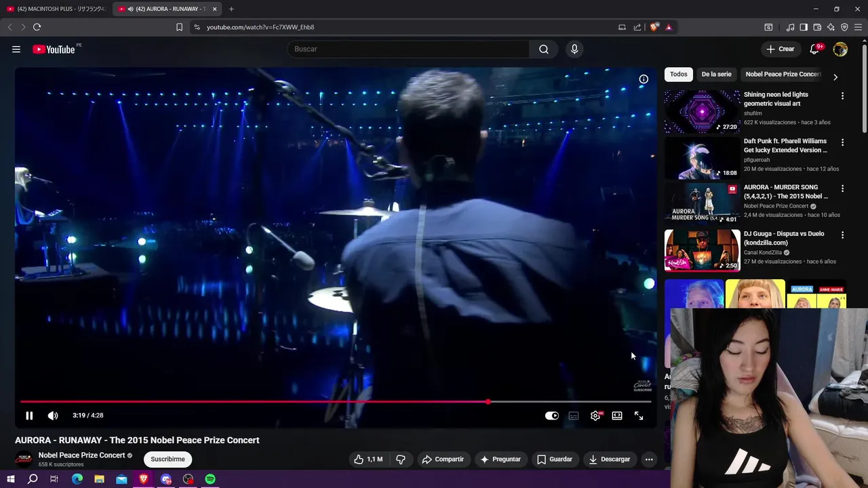Show more filter chips with the arrow
This screenshot has height=488, width=868.
[835, 77]
